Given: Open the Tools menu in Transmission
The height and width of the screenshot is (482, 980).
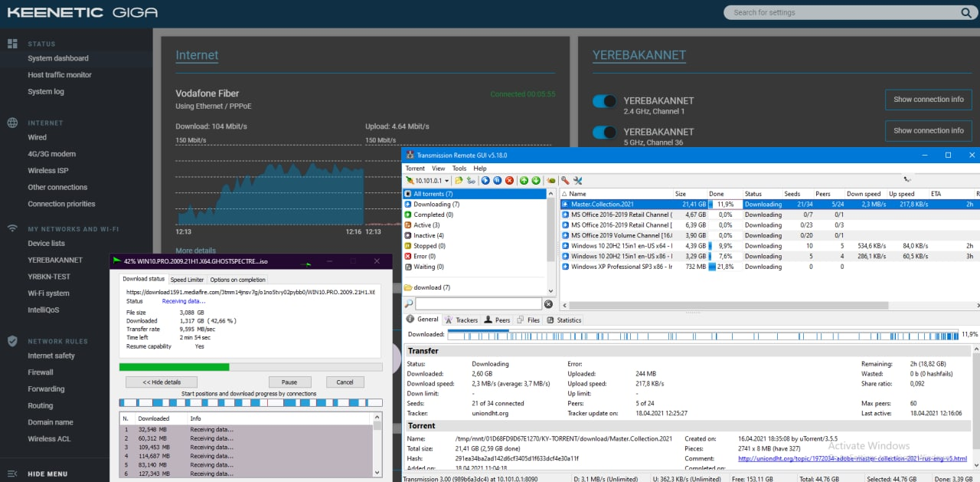Looking at the screenshot, I should 459,169.
